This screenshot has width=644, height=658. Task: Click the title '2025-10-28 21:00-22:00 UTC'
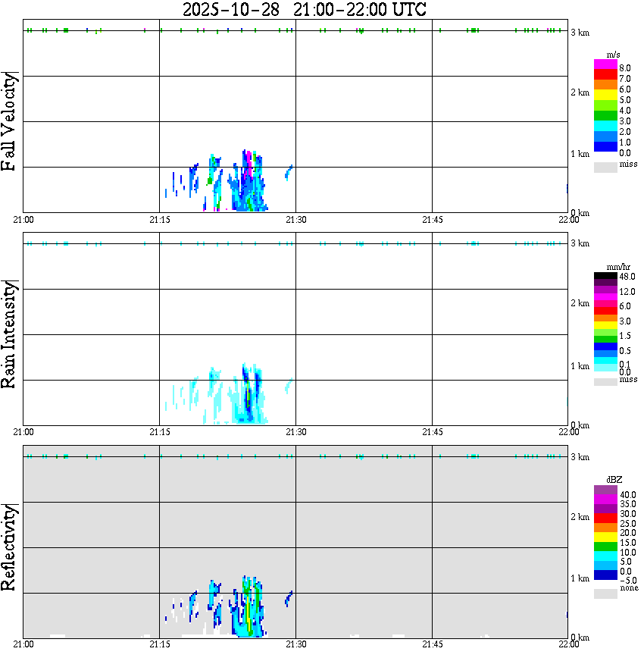304,9
